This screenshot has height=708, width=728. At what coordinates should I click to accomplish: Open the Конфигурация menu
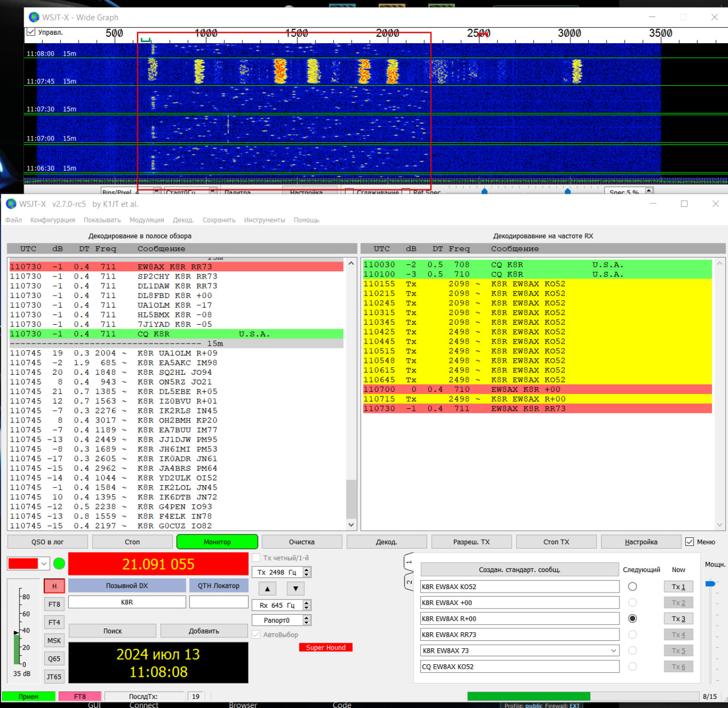(52, 220)
